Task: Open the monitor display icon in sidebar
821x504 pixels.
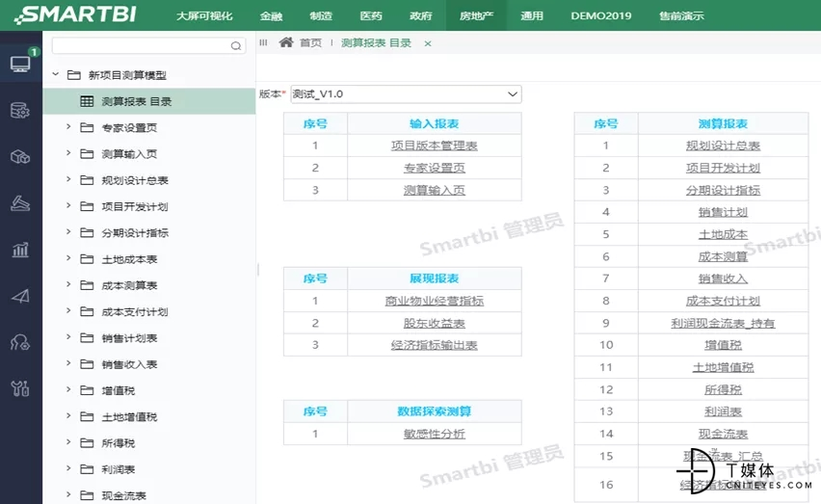Action: (x=20, y=64)
